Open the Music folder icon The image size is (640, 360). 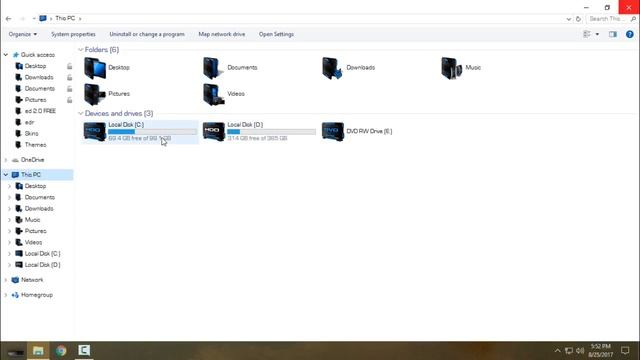pos(451,68)
